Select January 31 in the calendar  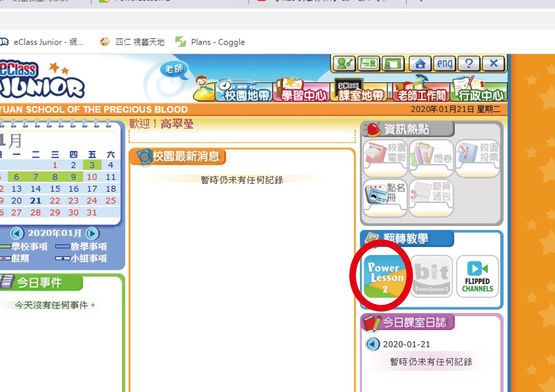pos(92,212)
